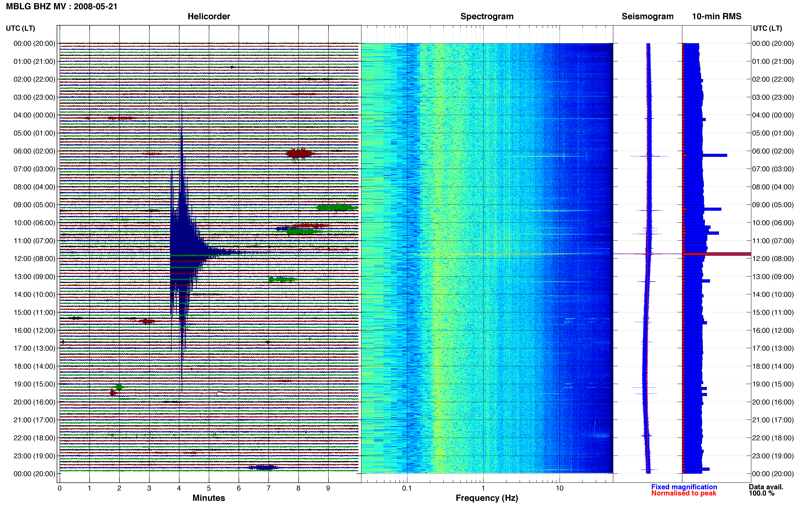Click the red peak bar in 10-min RMS

pyautogui.click(x=716, y=254)
